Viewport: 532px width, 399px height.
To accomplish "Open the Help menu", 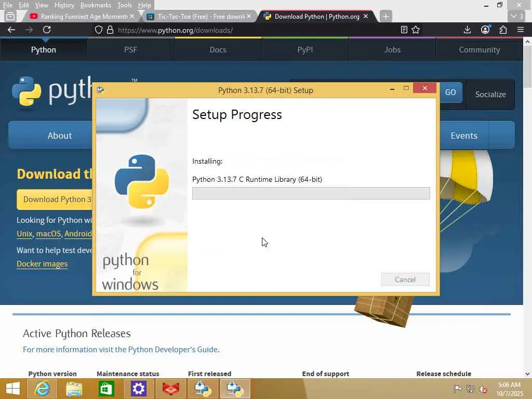I will 144,5.
